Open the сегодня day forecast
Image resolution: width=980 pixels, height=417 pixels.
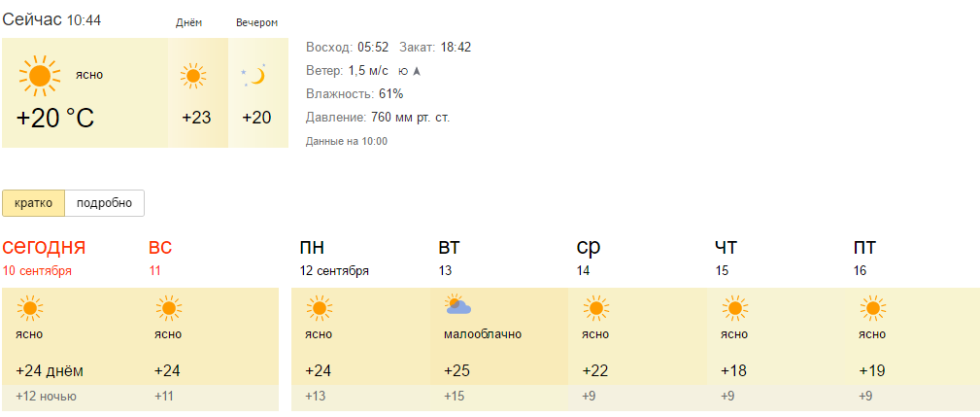pyautogui.click(x=44, y=247)
